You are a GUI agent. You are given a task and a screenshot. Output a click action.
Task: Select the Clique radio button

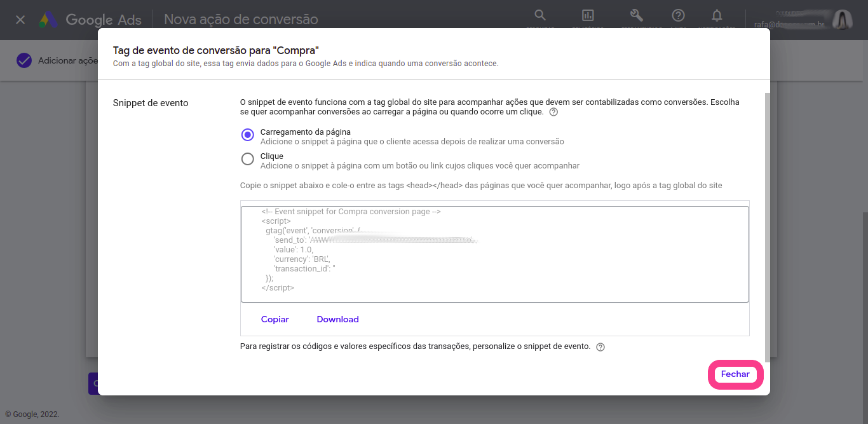[x=248, y=159]
